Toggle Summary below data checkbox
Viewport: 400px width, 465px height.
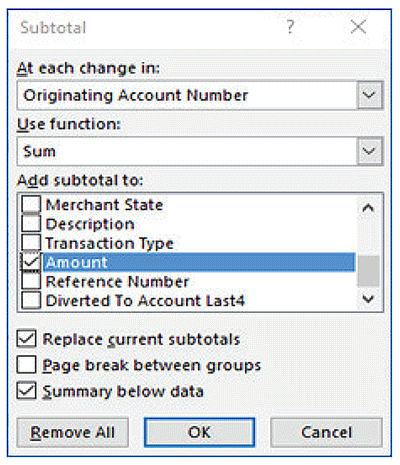point(26,391)
